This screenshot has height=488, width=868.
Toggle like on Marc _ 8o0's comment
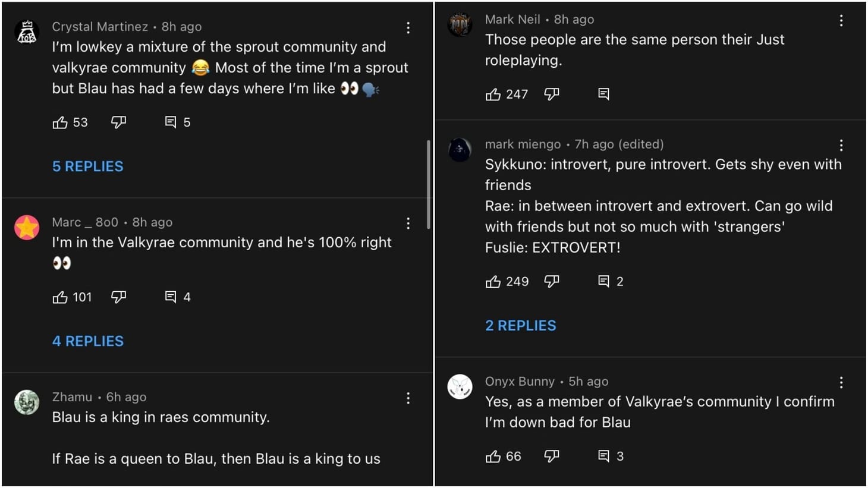[60, 297]
